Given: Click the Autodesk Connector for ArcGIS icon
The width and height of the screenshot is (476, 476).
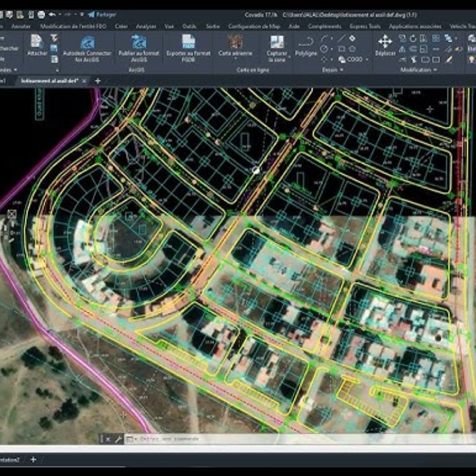Looking at the screenshot, I should click(x=87, y=43).
